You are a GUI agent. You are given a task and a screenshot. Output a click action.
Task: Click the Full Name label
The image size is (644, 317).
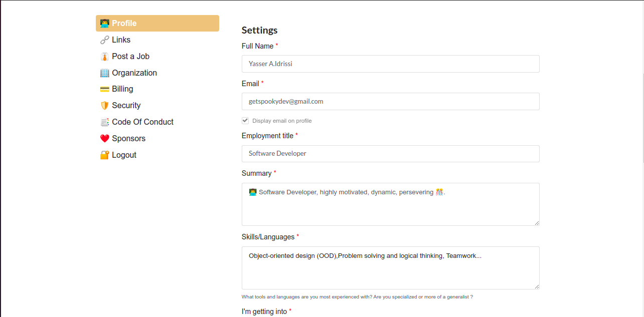coord(257,46)
